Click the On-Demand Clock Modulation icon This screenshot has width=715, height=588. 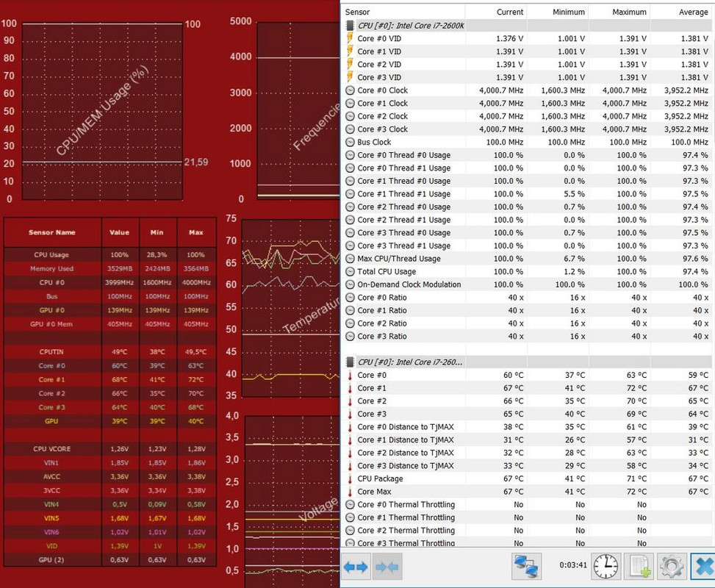tap(351, 284)
